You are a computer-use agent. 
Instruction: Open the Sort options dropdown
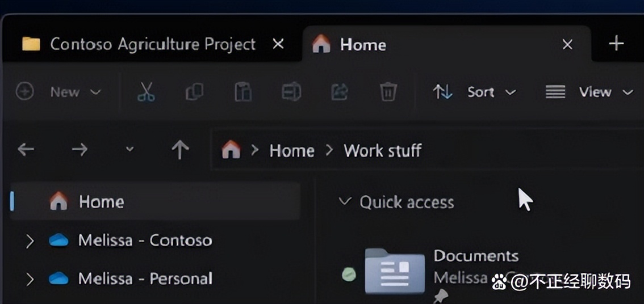tap(474, 92)
